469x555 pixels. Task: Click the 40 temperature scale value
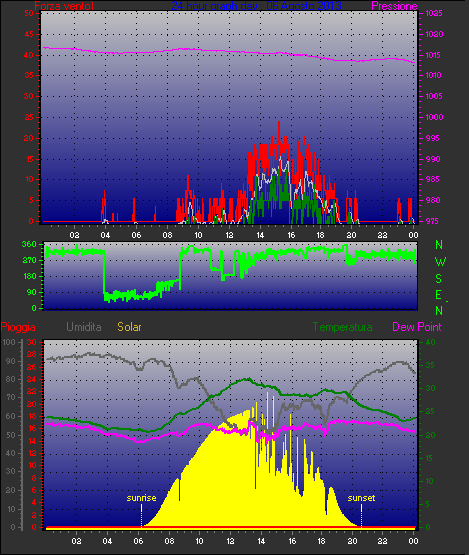pos(430,342)
